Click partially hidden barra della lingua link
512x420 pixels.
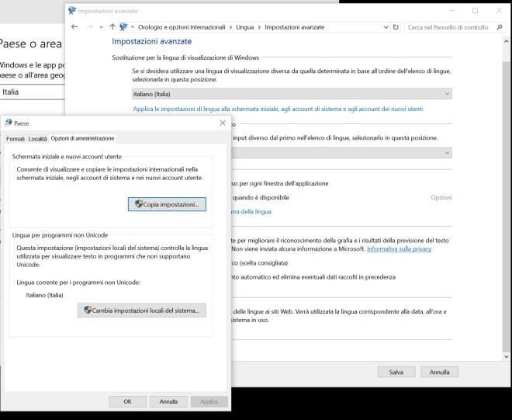[x=251, y=211]
